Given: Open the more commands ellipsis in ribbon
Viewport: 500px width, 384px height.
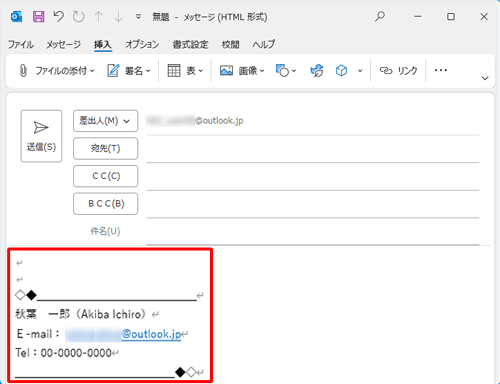Looking at the screenshot, I should tap(441, 70).
